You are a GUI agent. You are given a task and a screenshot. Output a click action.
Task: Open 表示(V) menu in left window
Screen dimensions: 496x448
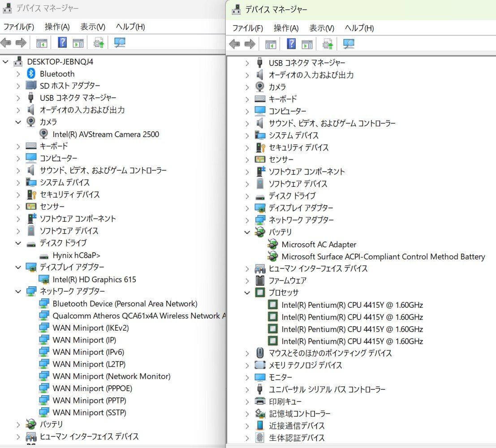[x=93, y=27]
